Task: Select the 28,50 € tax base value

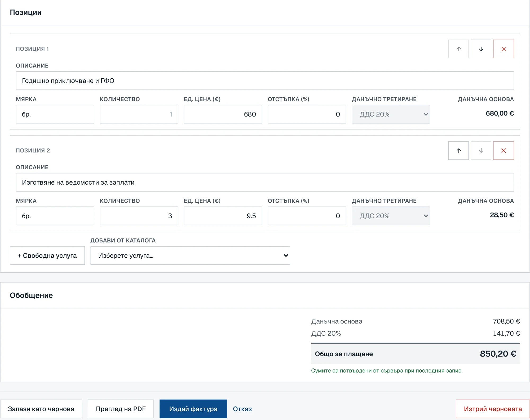Action: pyautogui.click(x=502, y=215)
